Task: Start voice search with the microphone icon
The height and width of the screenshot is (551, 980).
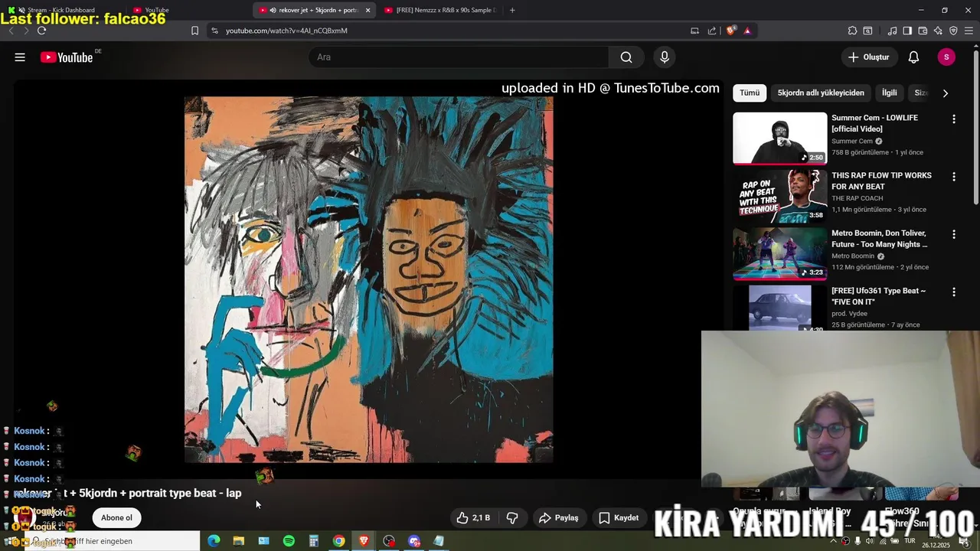Action: pyautogui.click(x=665, y=57)
